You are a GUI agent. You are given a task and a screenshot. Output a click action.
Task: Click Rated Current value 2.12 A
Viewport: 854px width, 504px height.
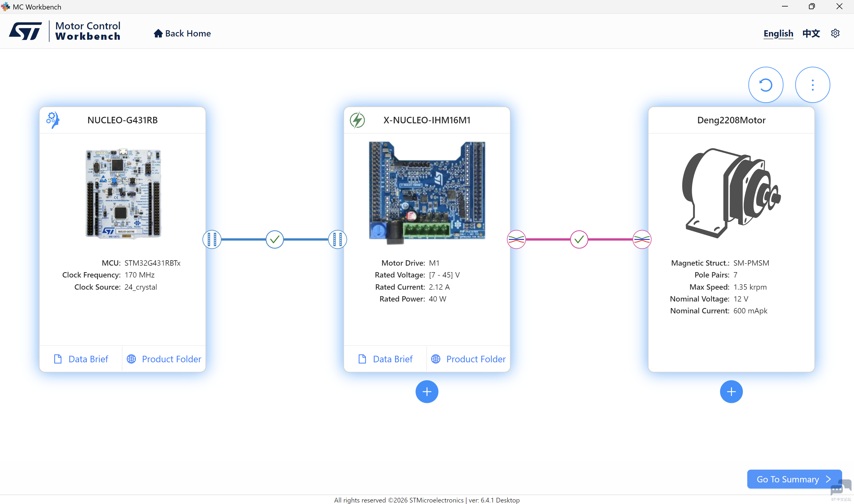[x=439, y=287]
